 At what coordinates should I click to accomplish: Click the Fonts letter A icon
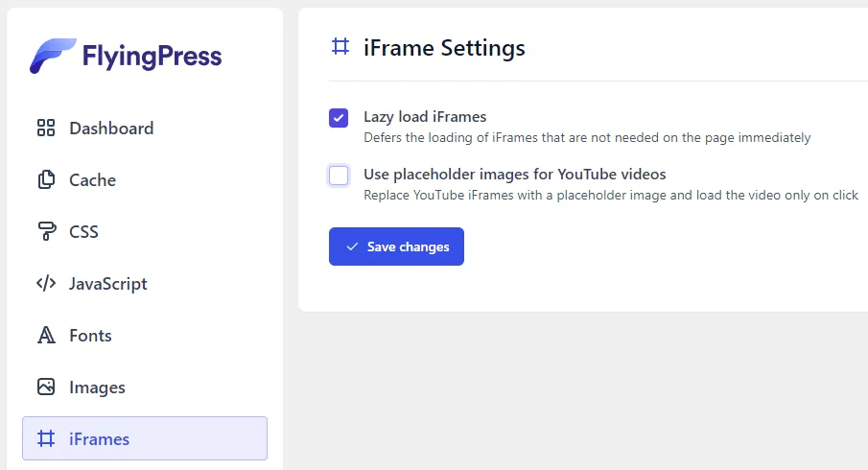(x=46, y=336)
